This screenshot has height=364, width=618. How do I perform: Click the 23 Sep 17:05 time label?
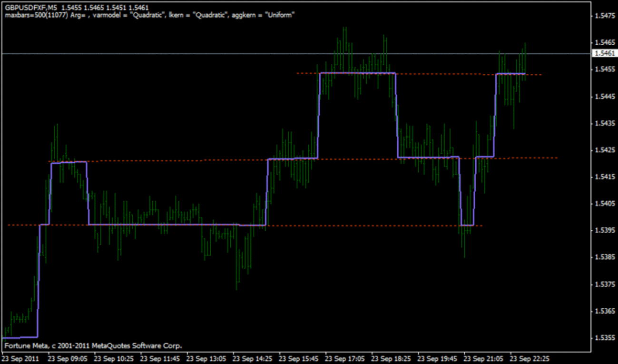pyautogui.click(x=345, y=358)
